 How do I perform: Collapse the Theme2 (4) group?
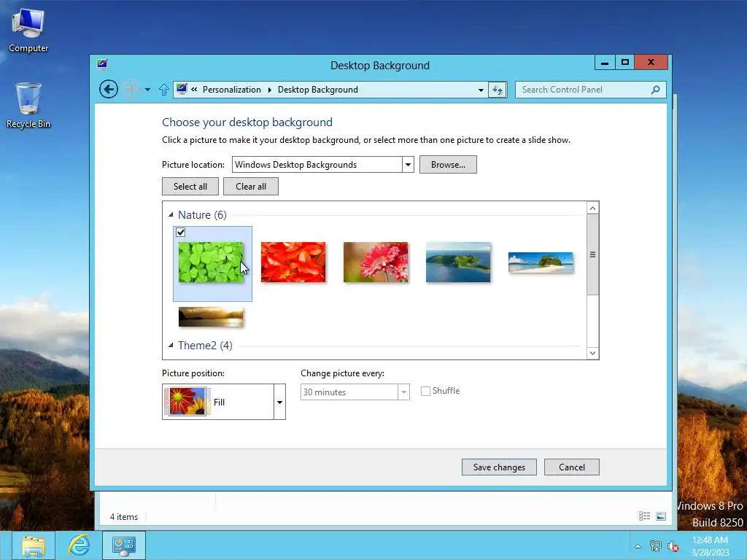click(171, 345)
